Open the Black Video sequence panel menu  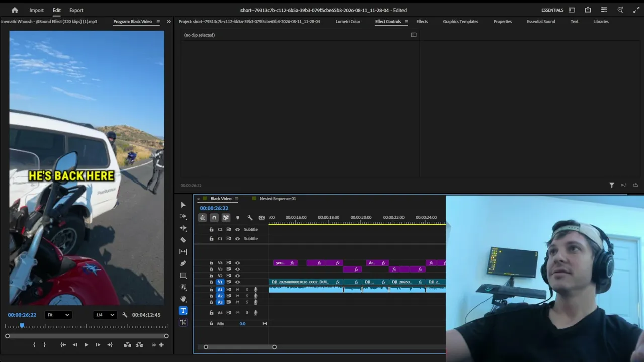(236, 199)
